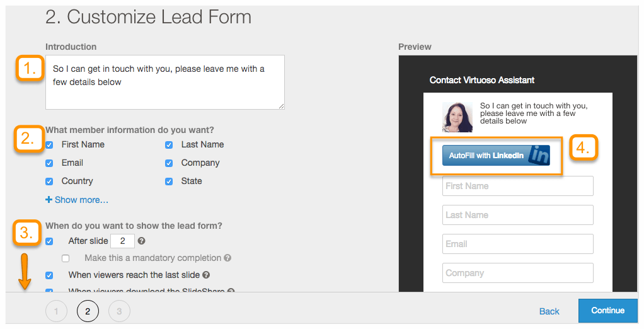The width and height of the screenshot is (644, 329).
Task: Toggle the Email checkbox
Action: click(x=49, y=163)
